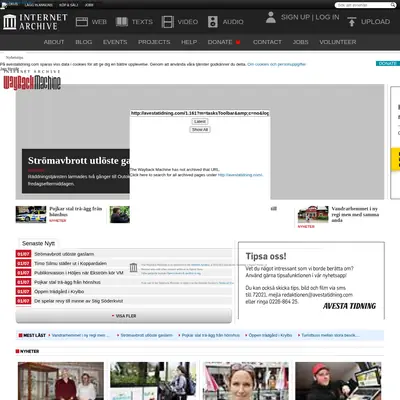
Task: Open 'Öppen trädgård i Krylbo' list row
Action: (59, 291)
